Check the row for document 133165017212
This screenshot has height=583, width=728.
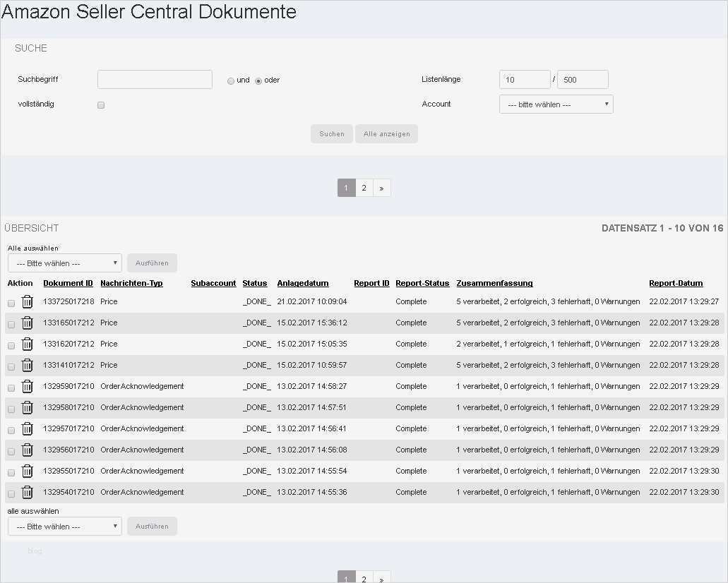point(11,325)
